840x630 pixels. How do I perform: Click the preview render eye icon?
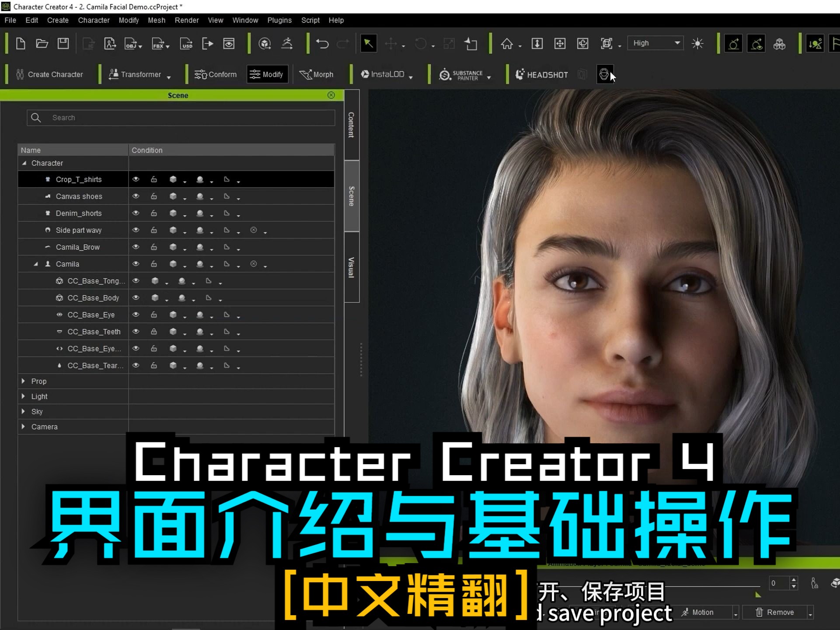[x=229, y=43]
